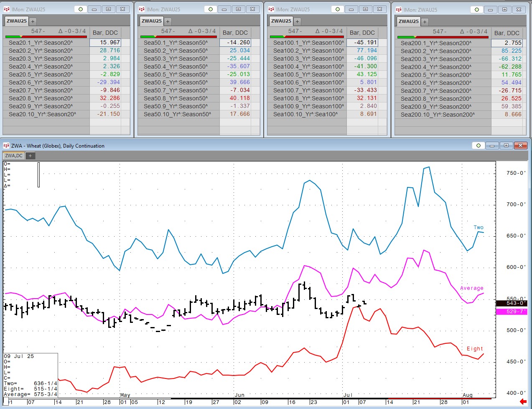532x409 pixels.
Task: Click the red scroll arrow at the chart's bottom-right corner
Action: pos(523,401)
